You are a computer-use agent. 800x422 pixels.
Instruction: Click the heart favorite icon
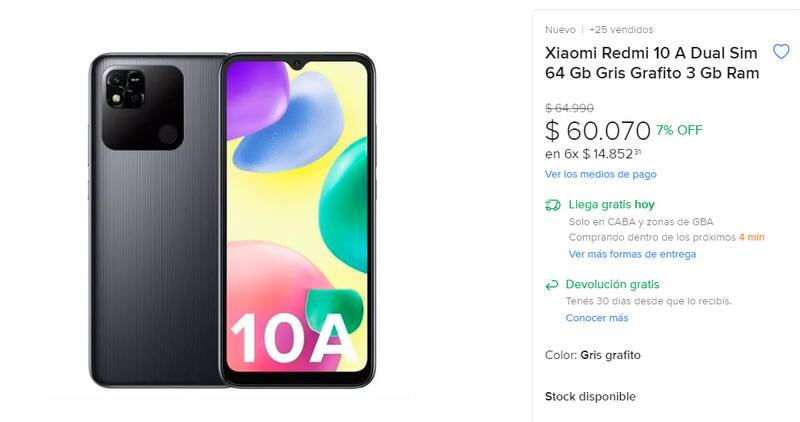point(781,52)
